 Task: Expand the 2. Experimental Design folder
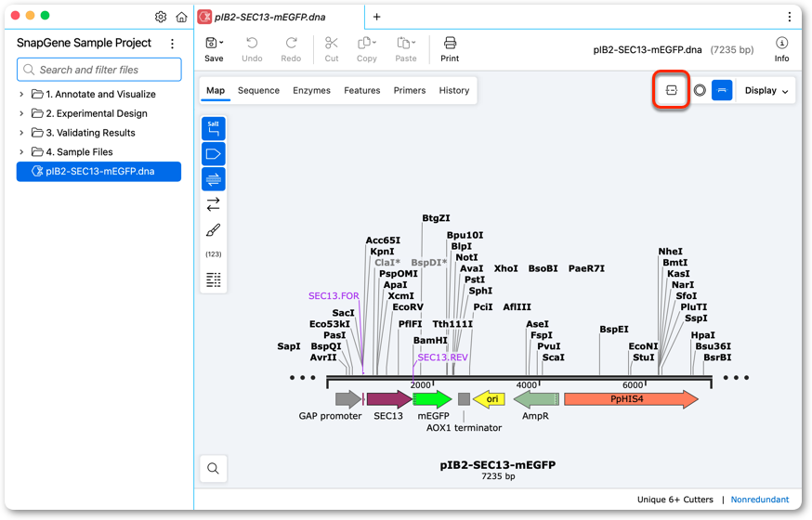tap(21, 113)
